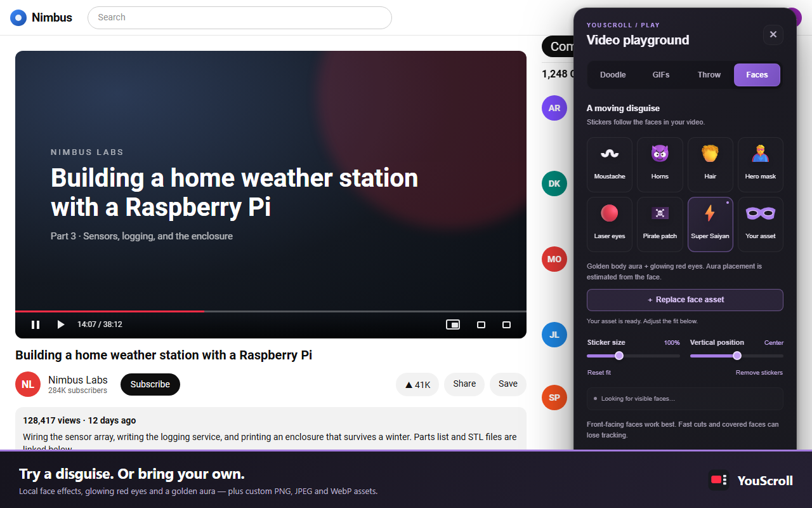This screenshot has height=508, width=812.
Task: Click the Nimbus Labs channel name
Action: pyautogui.click(x=78, y=380)
